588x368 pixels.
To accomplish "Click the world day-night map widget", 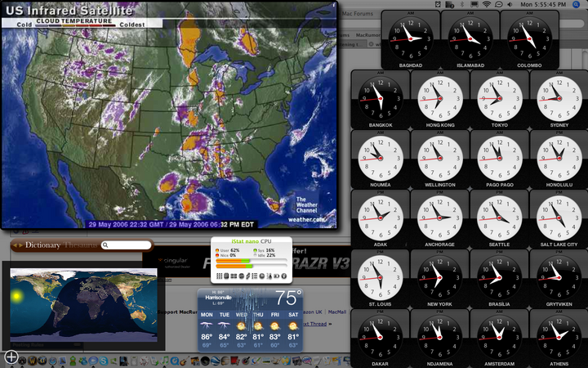I will (83, 305).
